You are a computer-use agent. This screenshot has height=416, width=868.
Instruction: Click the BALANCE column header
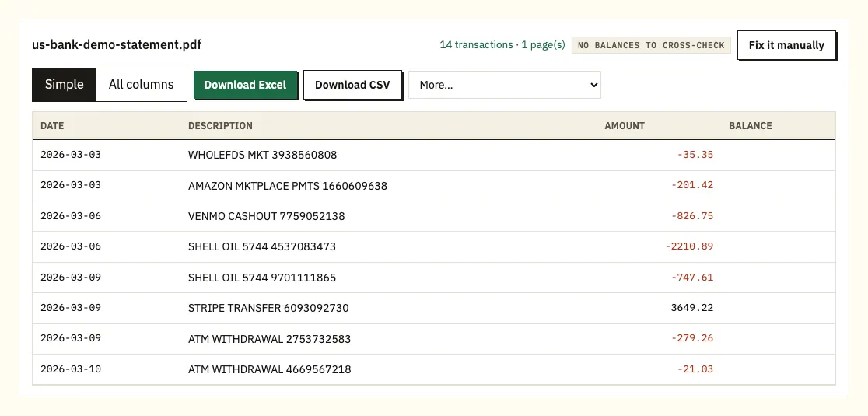pos(750,125)
